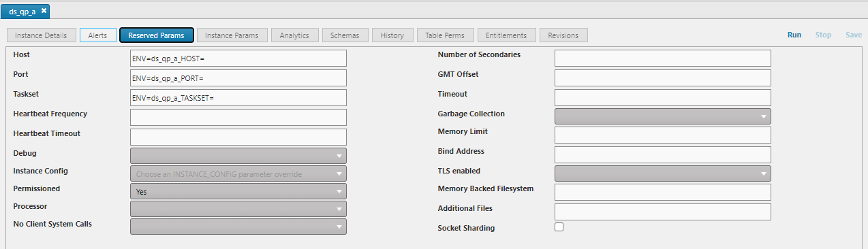Screen dimensions: 868x249
Task: Click the Stop link
Action: 823,35
